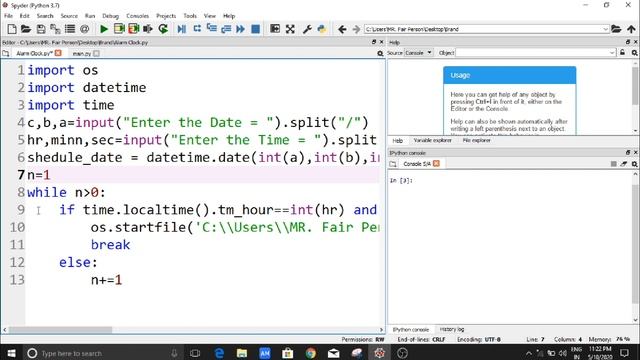This screenshot has height=360, width=640.
Task: Open the View menu
Action: (x=209, y=16)
